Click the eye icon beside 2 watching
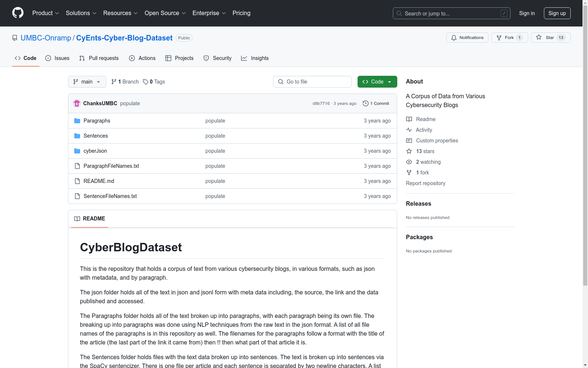 point(409,162)
